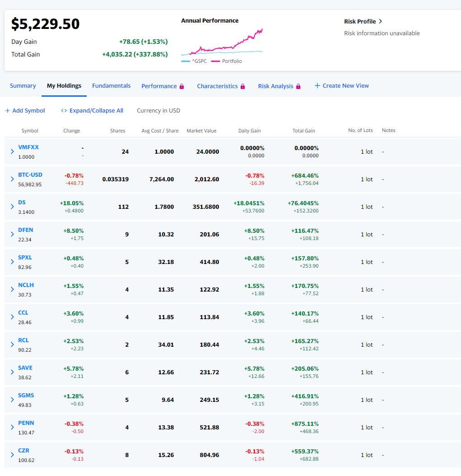
Task: Click the plus icon before Add Symbol
Action: point(8,110)
